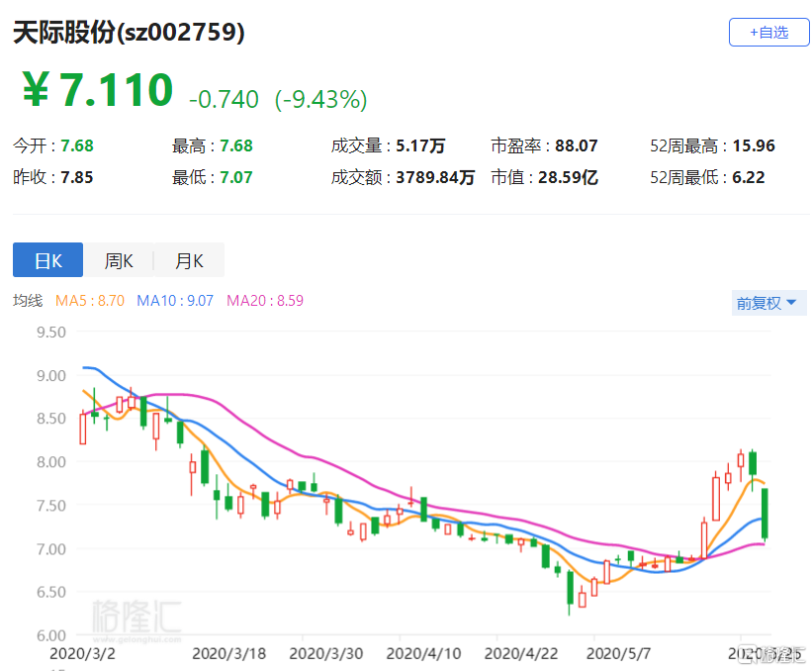Click the 市盈率 value 88.07
The height and width of the screenshot is (671, 812).
[577, 145]
